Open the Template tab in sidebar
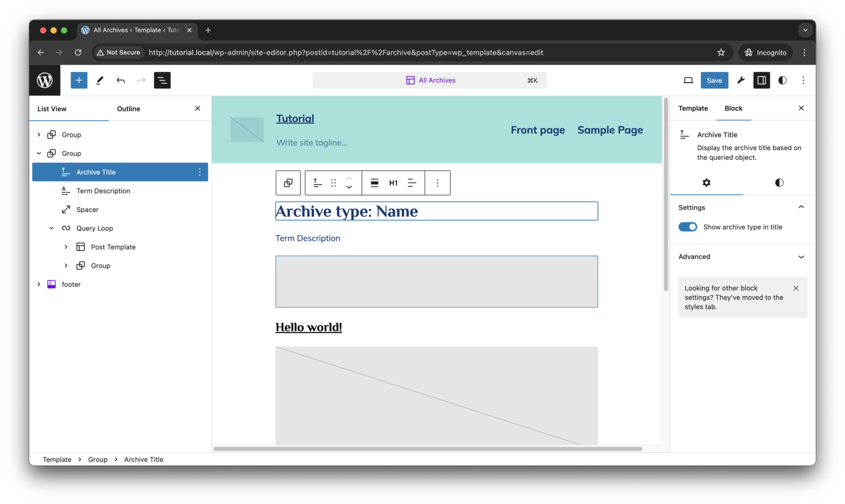Viewport: 845px width, 504px height. click(693, 108)
